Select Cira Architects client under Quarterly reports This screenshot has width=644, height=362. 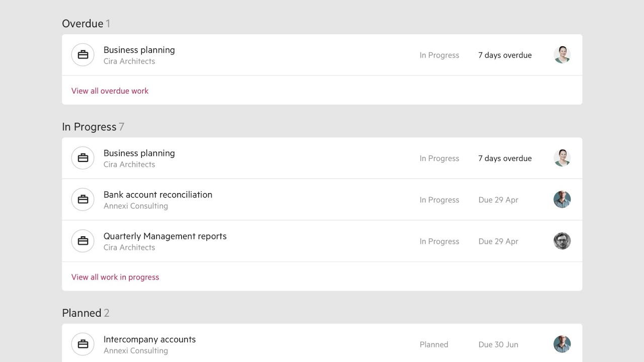pos(129,247)
